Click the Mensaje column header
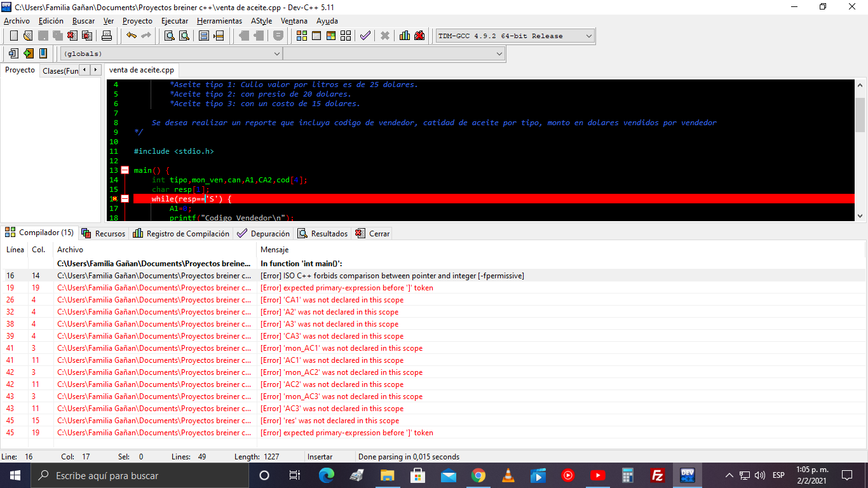This screenshot has height=488, width=868. pos(275,250)
